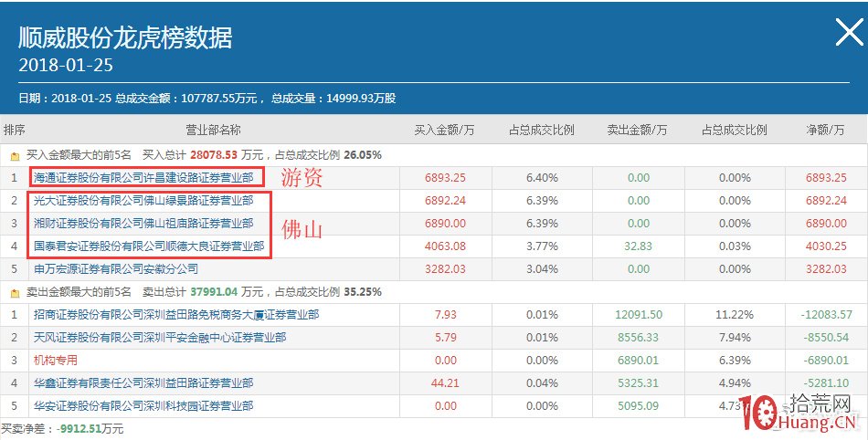Open 国泰君安顺德大良证券营业部 link
The width and height of the screenshot is (868, 440).
[x=149, y=246]
